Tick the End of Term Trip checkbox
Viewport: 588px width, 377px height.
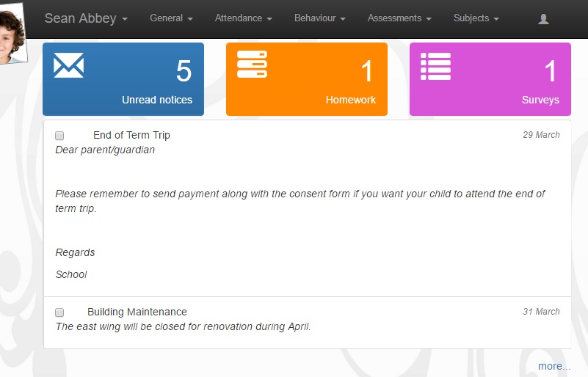click(x=59, y=135)
